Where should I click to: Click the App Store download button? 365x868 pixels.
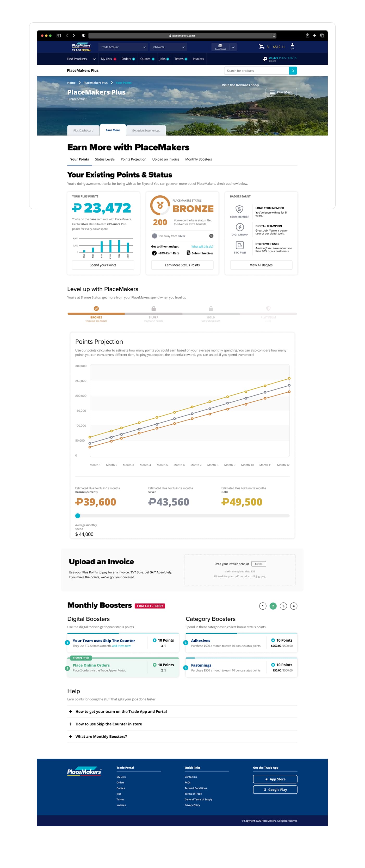coord(275,779)
